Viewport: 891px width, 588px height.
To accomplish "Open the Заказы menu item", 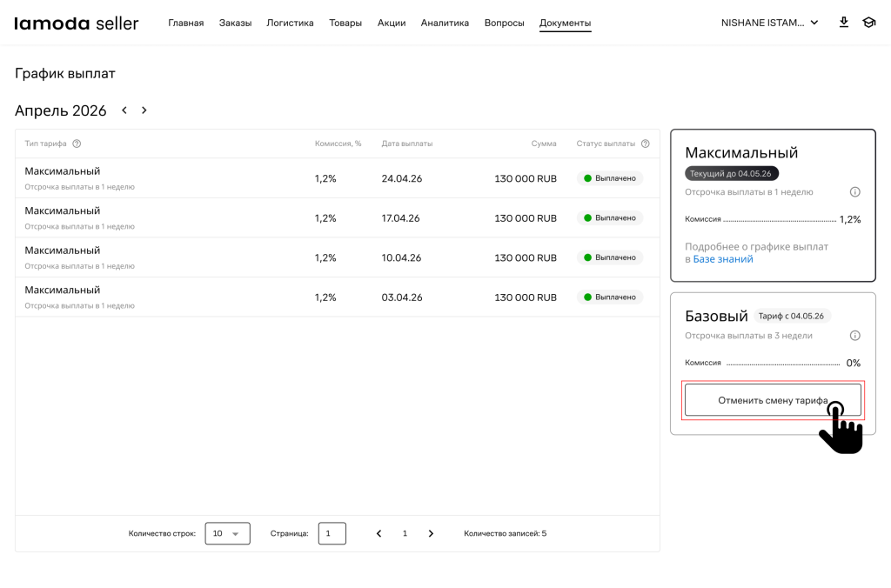I will (235, 23).
